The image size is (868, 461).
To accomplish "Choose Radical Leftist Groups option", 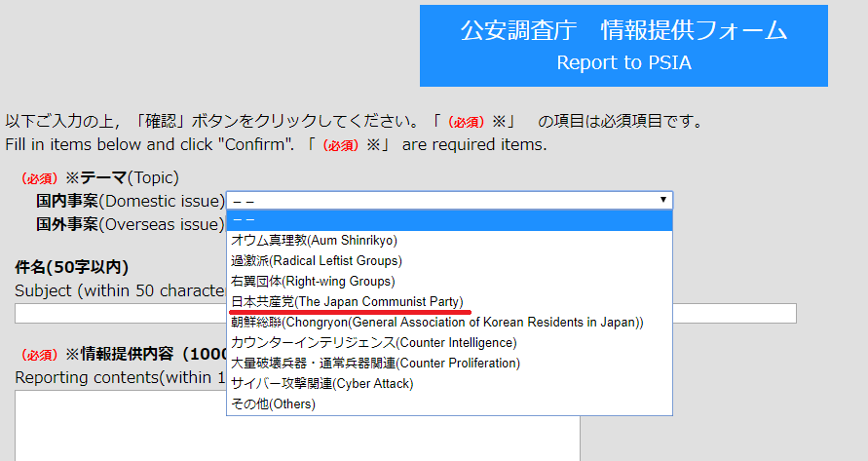I will tap(449, 261).
